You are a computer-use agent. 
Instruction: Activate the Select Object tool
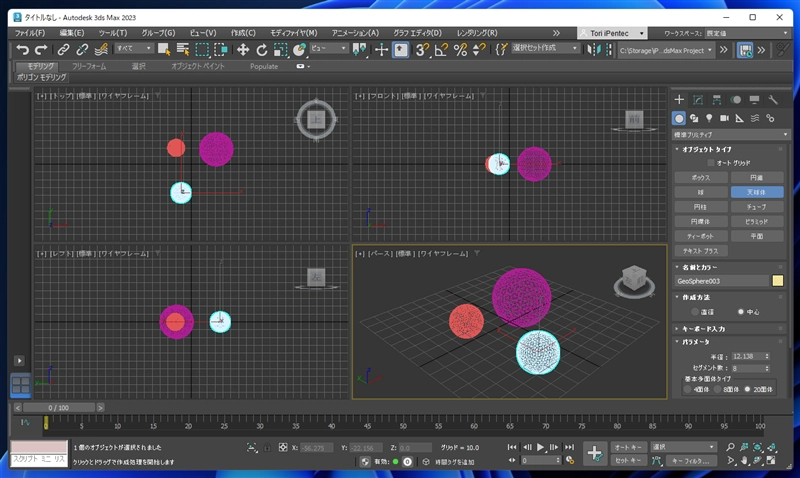(x=164, y=49)
